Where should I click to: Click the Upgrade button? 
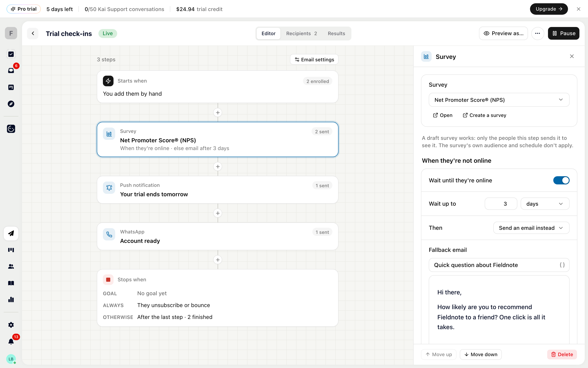point(549,9)
